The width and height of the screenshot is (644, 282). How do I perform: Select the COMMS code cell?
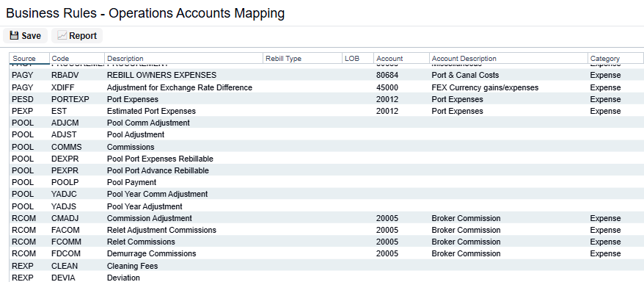click(x=67, y=147)
